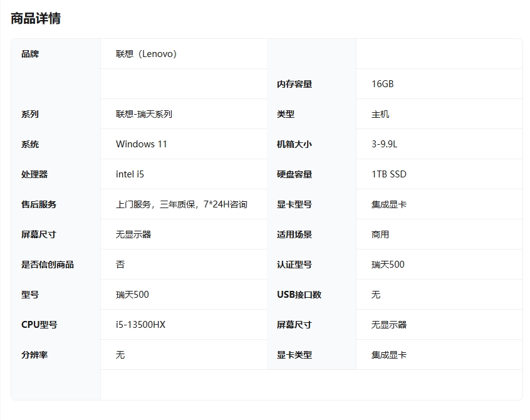Select the CPU型号 label
Image resolution: width=530 pixels, height=420 pixels.
tap(39, 325)
